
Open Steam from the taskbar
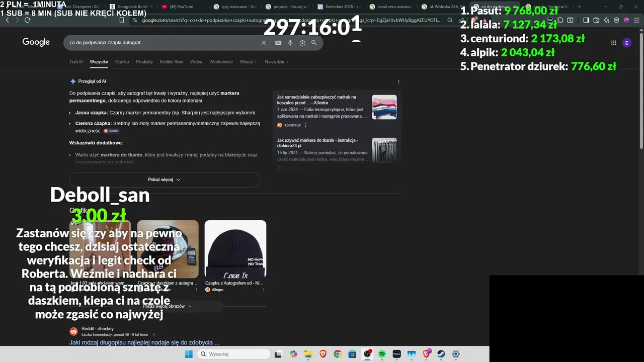point(441,354)
